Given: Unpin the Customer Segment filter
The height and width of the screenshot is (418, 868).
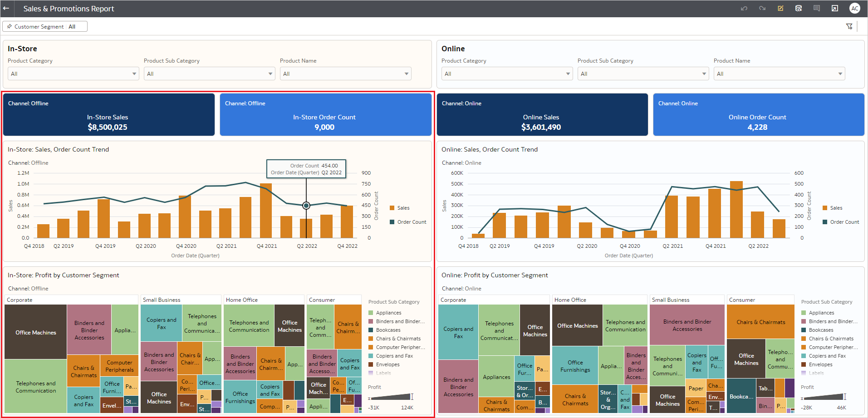Looking at the screenshot, I should coord(10,26).
